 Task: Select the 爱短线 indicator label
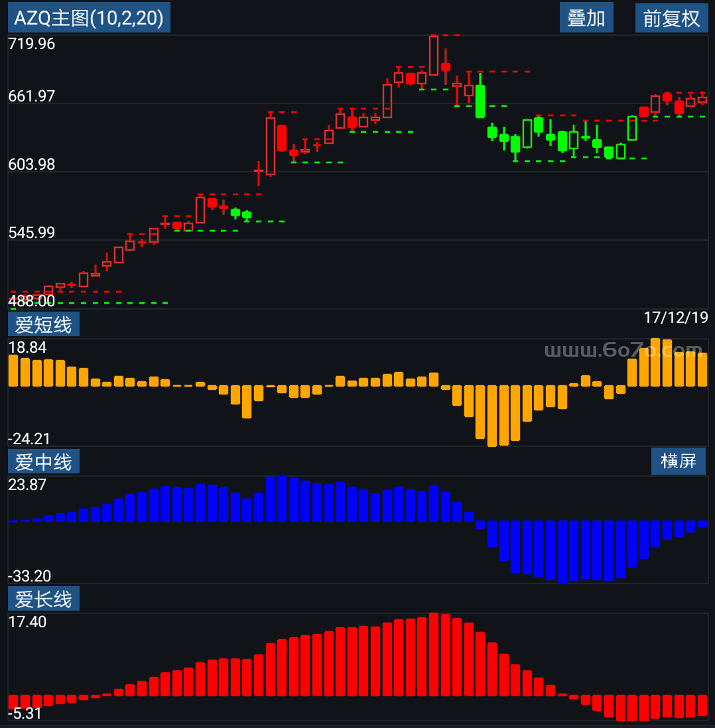[x=44, y=324]
